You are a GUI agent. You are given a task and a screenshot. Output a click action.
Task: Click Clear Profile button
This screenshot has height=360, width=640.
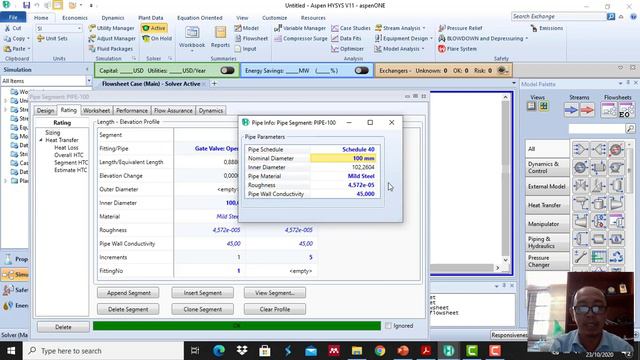click(275, 309)
